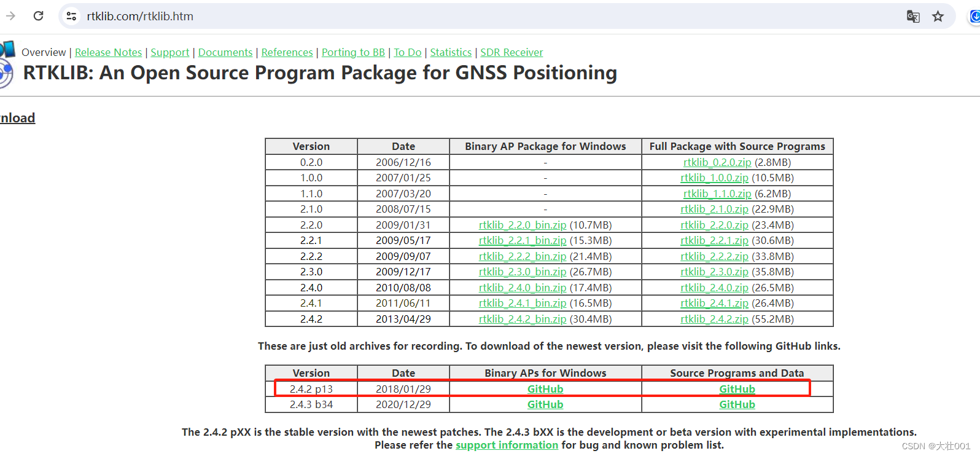The image size is (980, 456).
Task: Click 'Binary APs for Windows' header
Action: coord(545,373)
